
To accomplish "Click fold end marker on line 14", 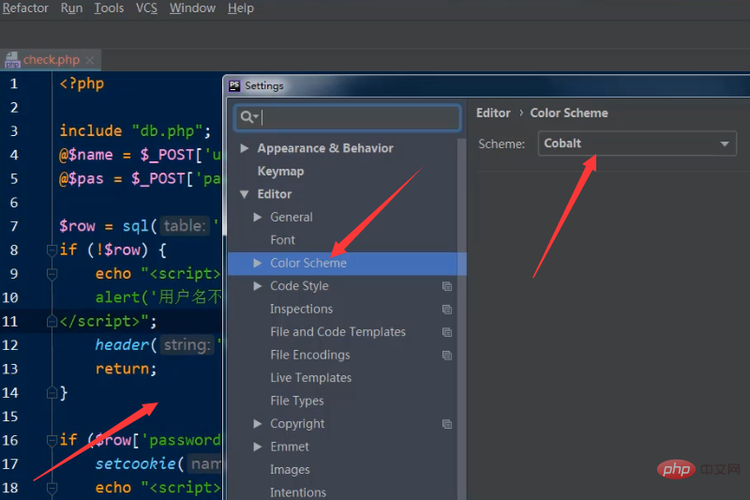I will pyautogui.click(x=52, y=393).
